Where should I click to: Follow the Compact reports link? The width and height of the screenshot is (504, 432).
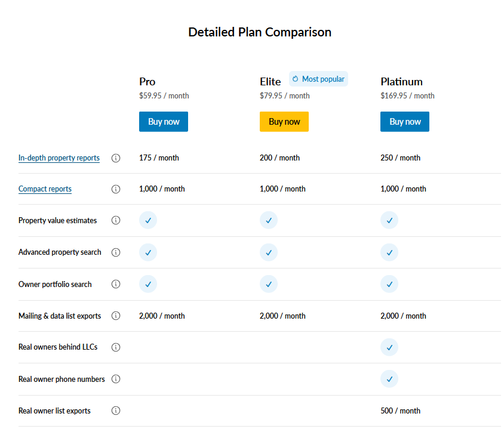[45, 189]
